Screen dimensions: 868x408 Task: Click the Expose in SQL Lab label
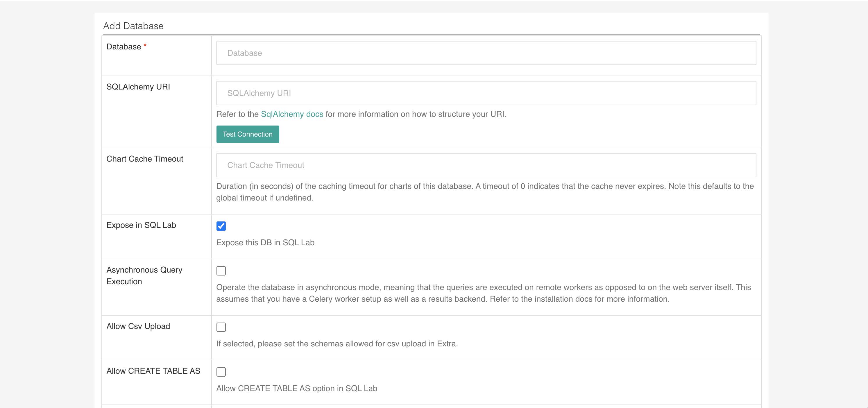[141, 225]
